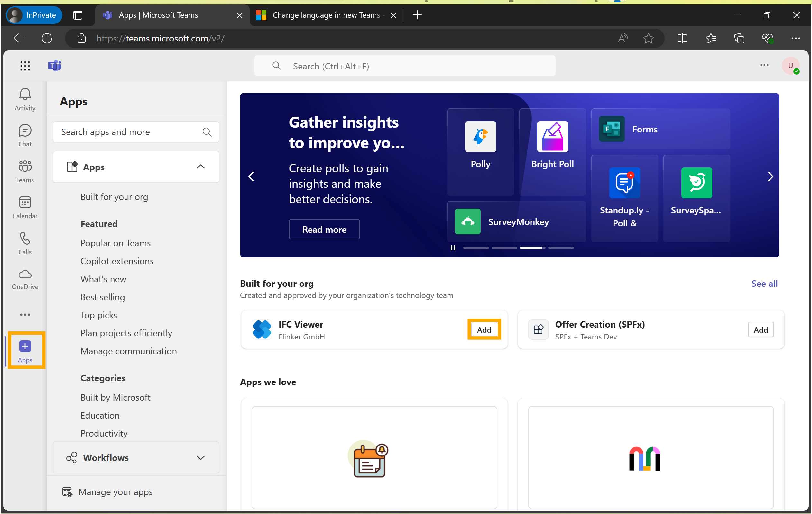812x514 pixels.
Task: Select Plan projects efficiently
Action: [126, 333]
